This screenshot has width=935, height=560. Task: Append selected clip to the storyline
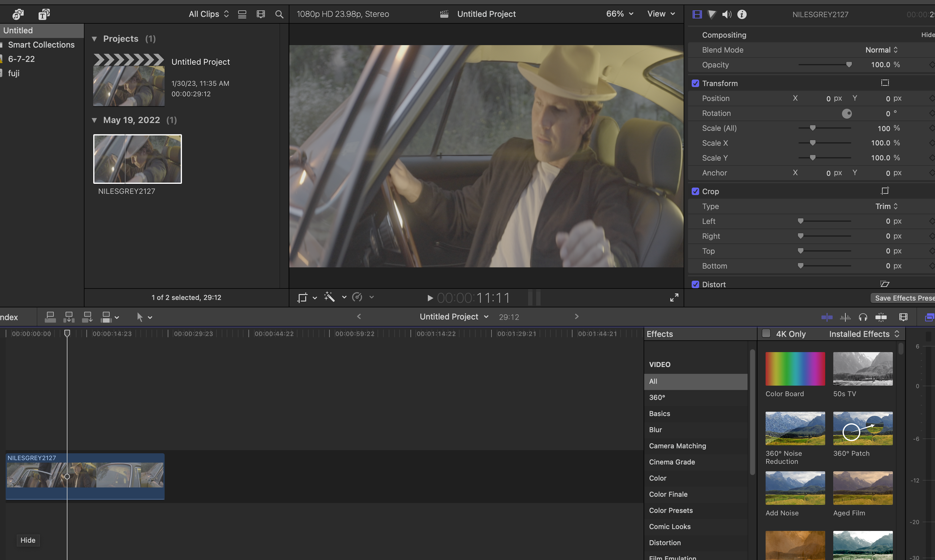point(87,317)
